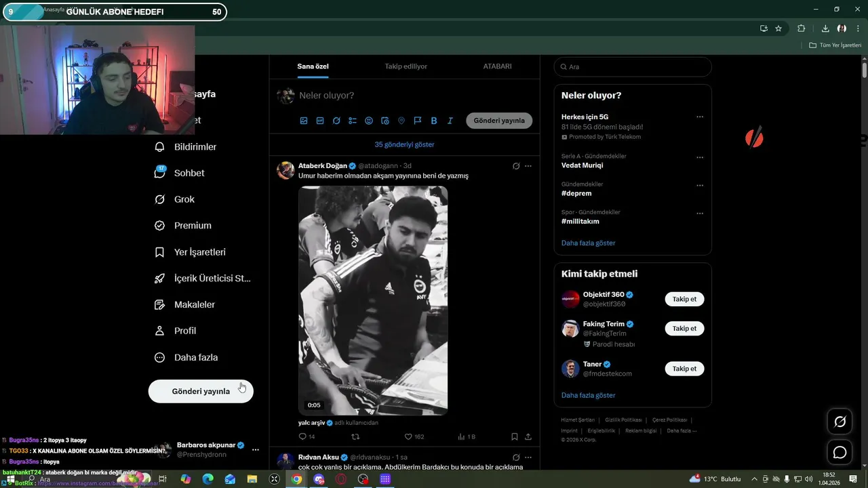Open floating messages chat button

coord(840,453)
